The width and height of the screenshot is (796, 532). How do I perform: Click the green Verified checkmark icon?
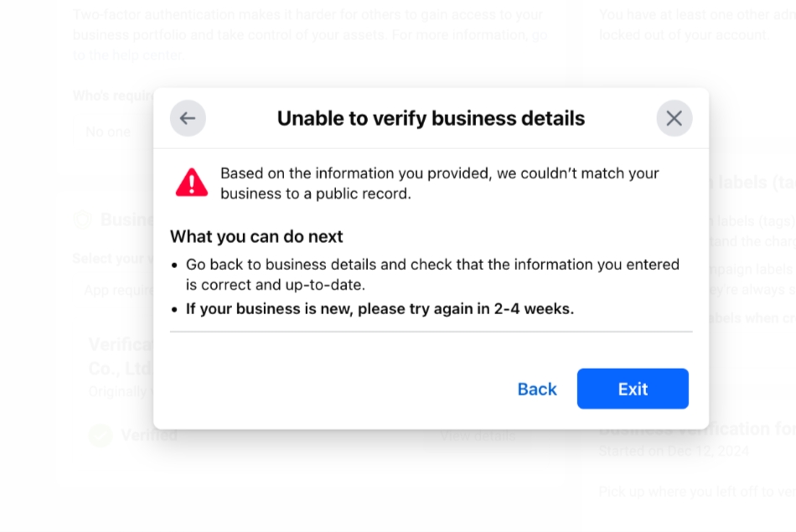click(x=101, y=435)
